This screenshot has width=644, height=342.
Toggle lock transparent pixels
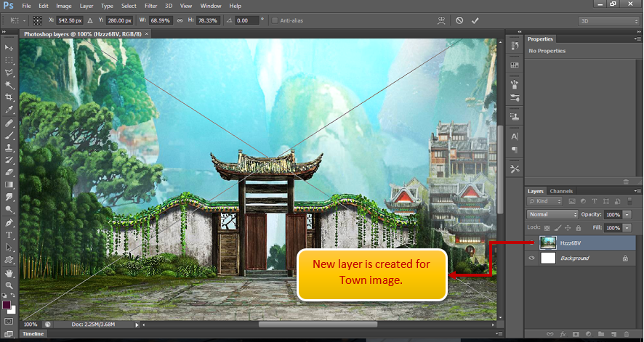point(547,228)
